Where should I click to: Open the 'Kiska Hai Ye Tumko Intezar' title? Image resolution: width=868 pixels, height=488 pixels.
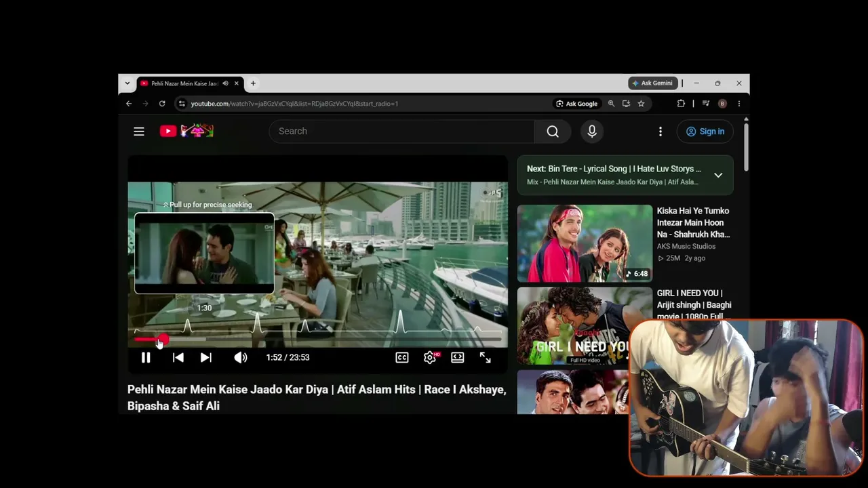(x=693, y=222)
